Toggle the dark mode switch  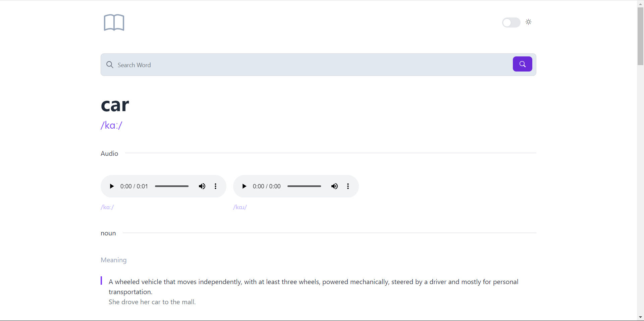tap(511, 22)
